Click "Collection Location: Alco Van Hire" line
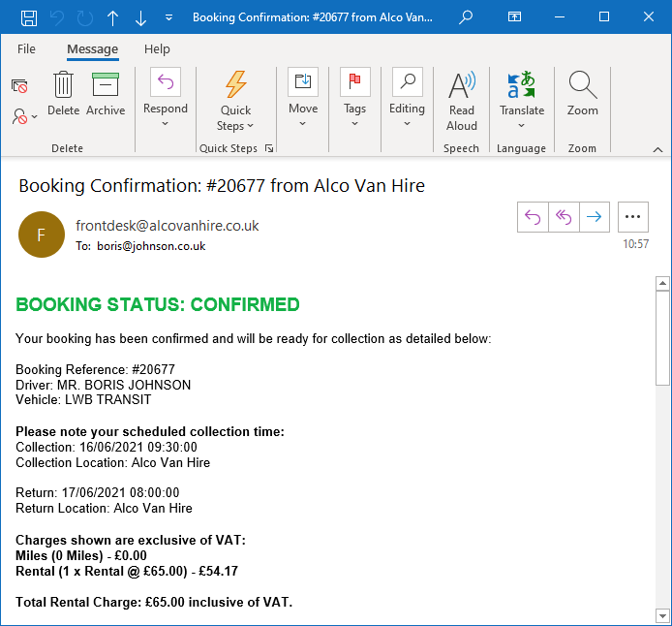 pos(112,462)
